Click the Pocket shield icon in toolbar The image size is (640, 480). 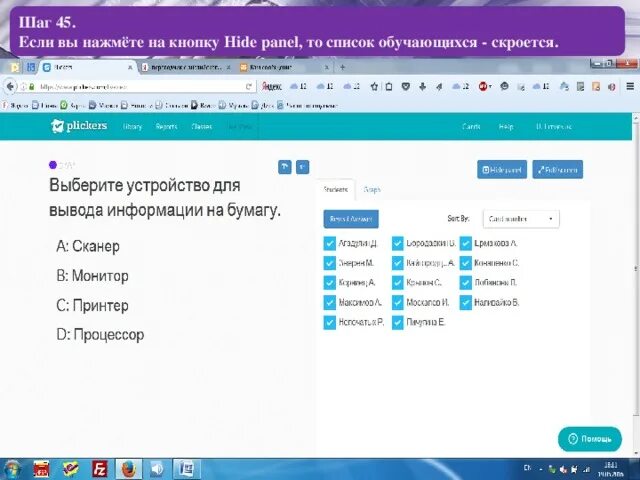[405, 87]
